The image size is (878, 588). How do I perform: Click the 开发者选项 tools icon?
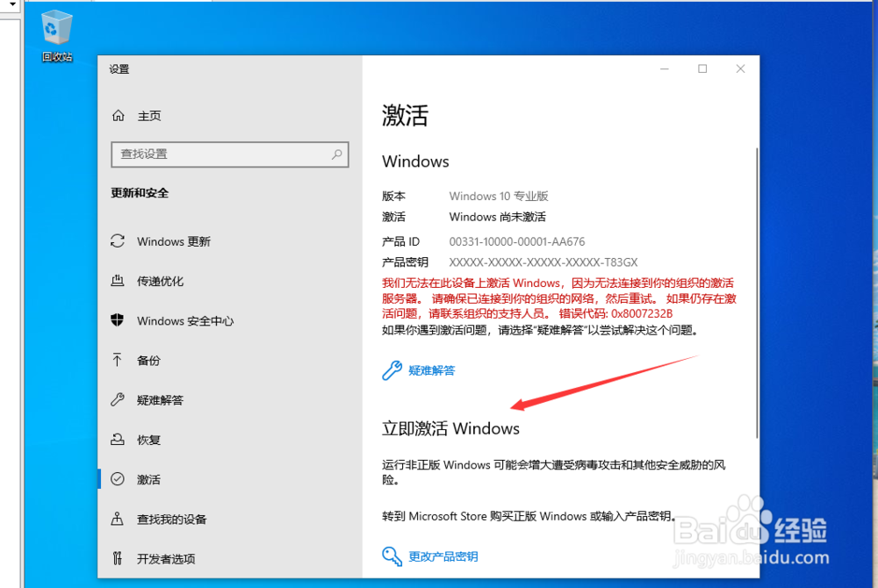[x=117, y=558]
